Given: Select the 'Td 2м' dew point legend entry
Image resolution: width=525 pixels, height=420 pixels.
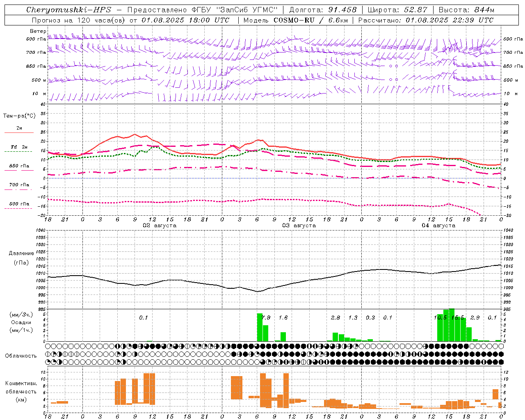Looking at the screenshot, I should [x=19, y=147].
